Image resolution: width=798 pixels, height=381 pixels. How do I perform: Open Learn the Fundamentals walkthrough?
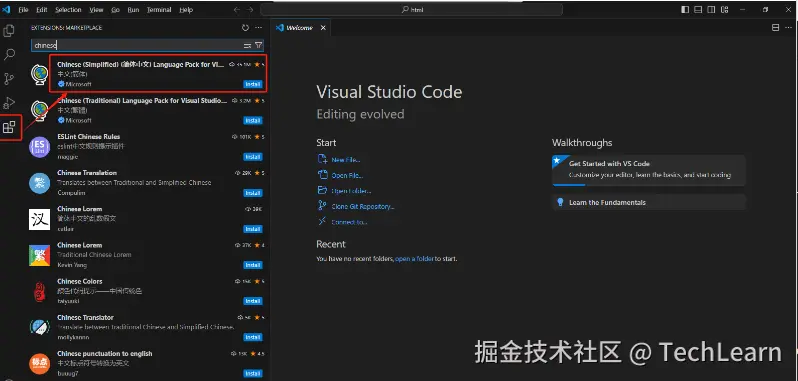[x=649, y=202]
